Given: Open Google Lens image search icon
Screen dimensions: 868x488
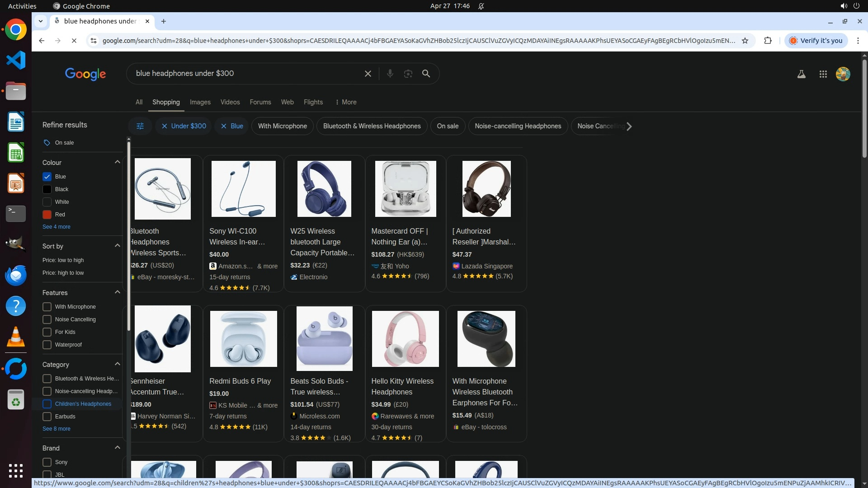Looking at the screenshot, I should pyautogui.click(x=408, y=74).
